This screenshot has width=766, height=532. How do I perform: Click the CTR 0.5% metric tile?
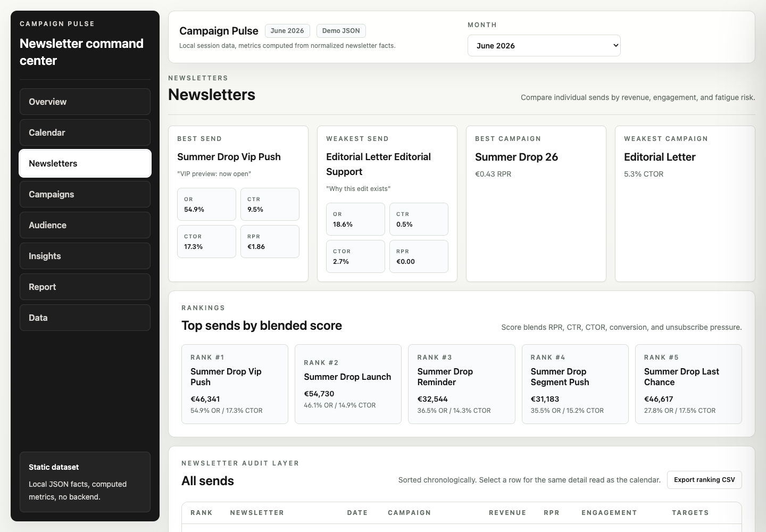click(x=419, y=219)
